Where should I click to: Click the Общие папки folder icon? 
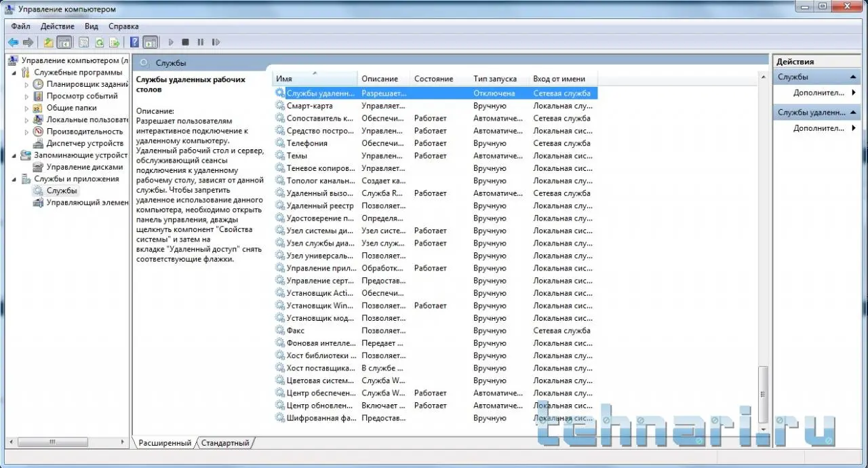click(39, 108)
